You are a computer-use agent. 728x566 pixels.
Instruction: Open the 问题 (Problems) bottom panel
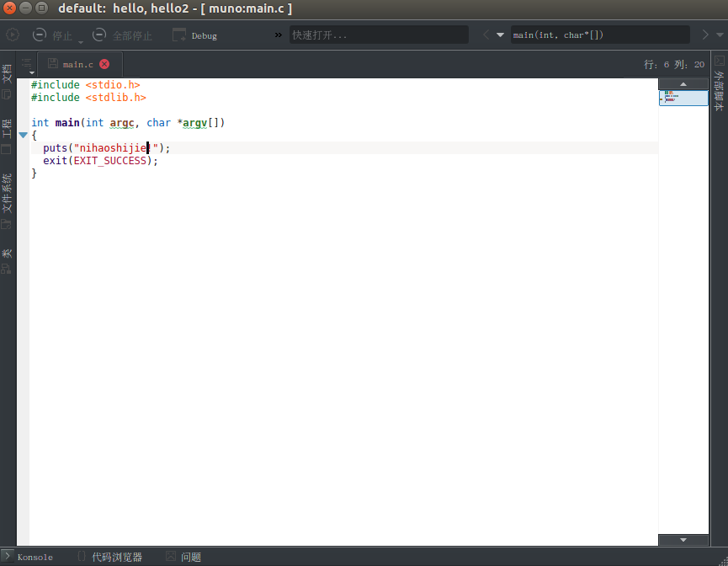183,557
